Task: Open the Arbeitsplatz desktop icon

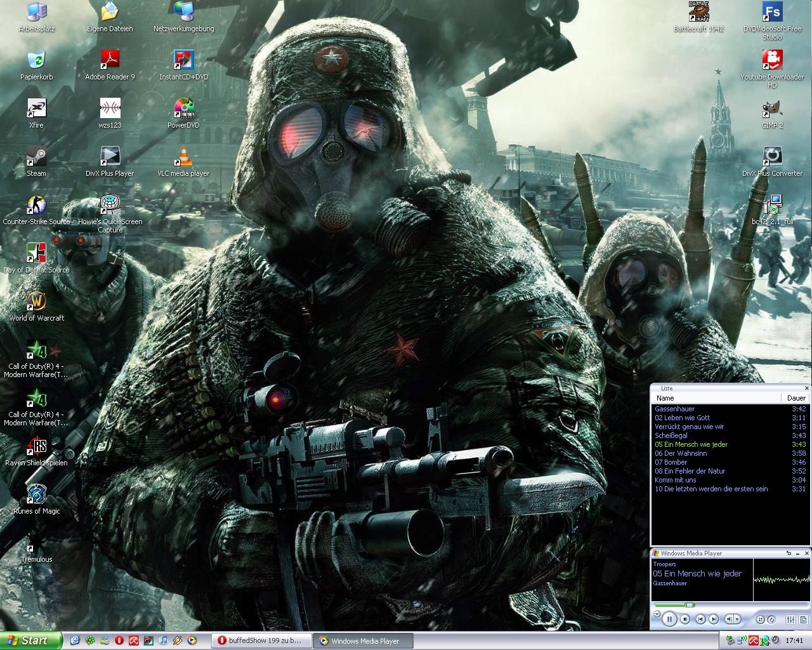Action: pyautogui.click(x=37, y=17)
